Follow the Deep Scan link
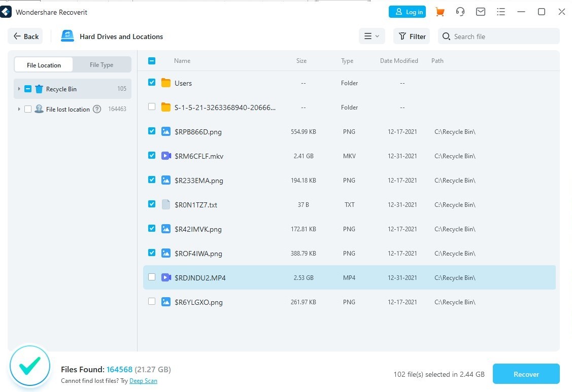Screen dimensions: 572x392 143,381
